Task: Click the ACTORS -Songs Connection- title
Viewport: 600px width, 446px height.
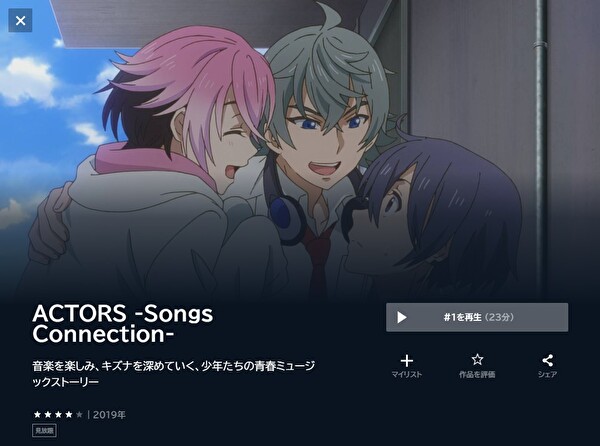Action: [123, 324]
